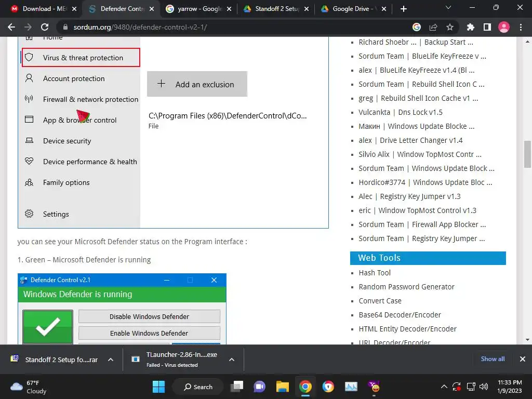Open Base64 Decoder/Encoder link
The width and height of the screenshot is (532, 399).
pos(400,315)
